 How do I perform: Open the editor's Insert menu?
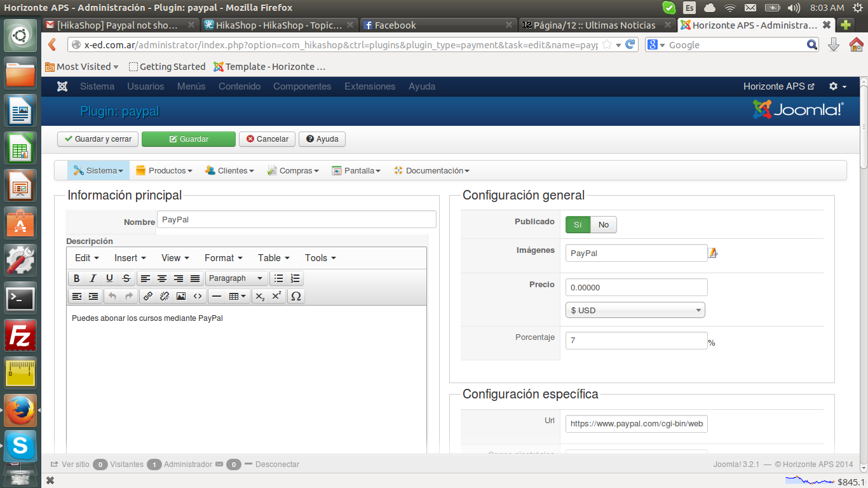pyautogui.click(x=130, y=258)
